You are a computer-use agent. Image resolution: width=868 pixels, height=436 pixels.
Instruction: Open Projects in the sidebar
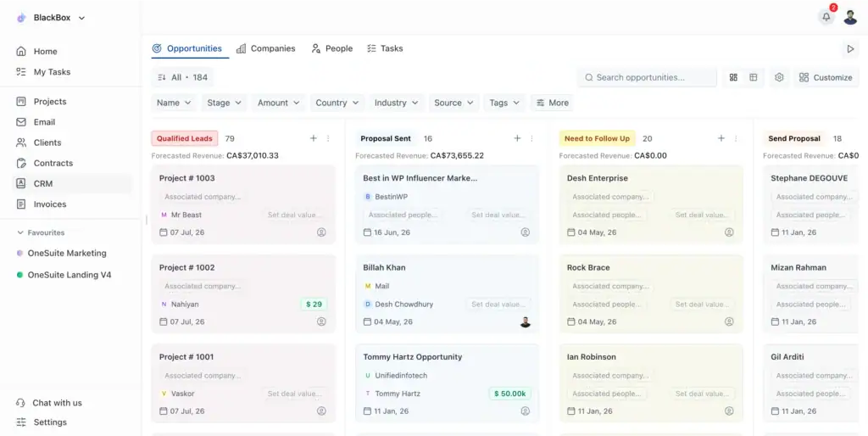[x=71, y=102]
